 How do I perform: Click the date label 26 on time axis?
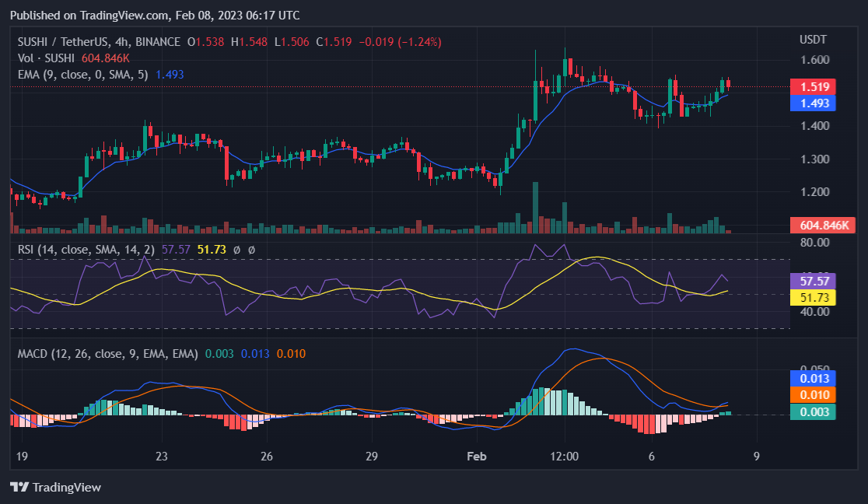[x=266, y=457]
